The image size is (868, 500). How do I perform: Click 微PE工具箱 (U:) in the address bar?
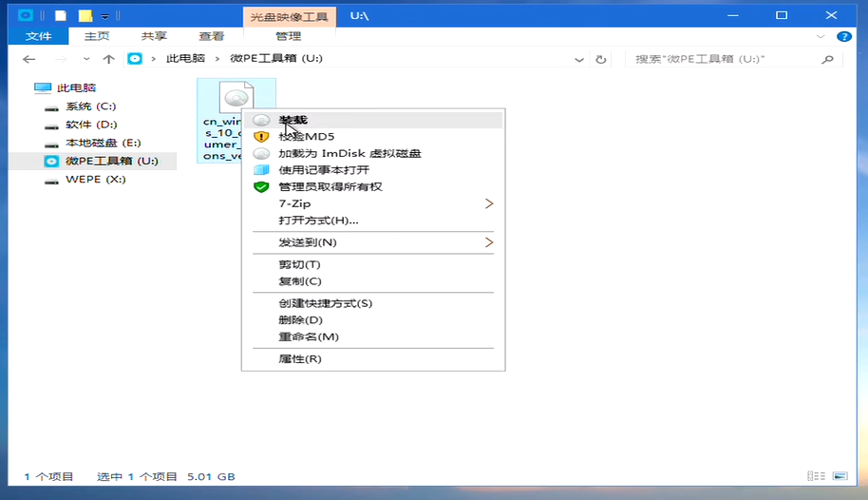coord(276,58)
